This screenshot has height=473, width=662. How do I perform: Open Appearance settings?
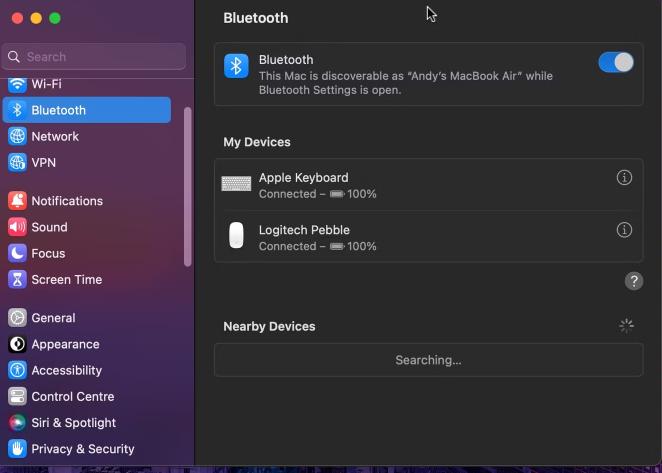[87, 344]
